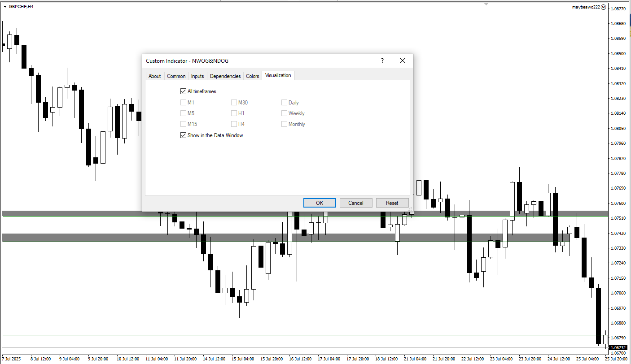Toggle the Weekly timeframe checkbox
631x364 pixels.
click(284, 113)
